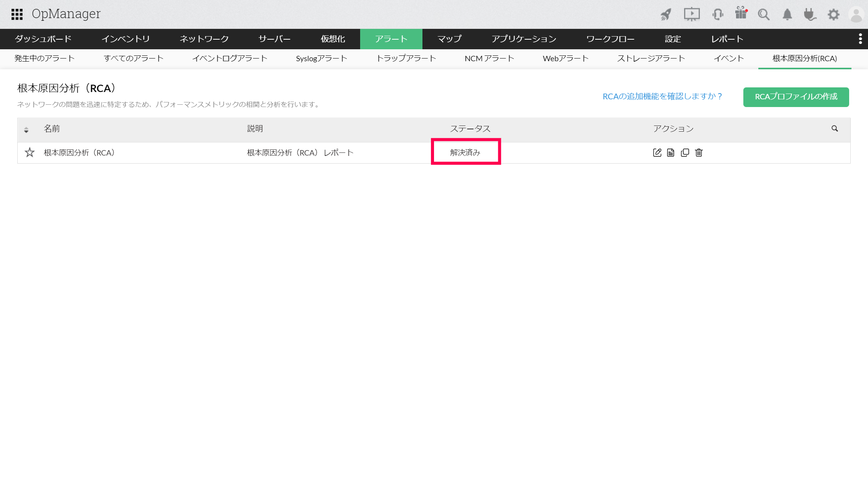Open the three-dot overflow menu in navbar

(860, 39)
